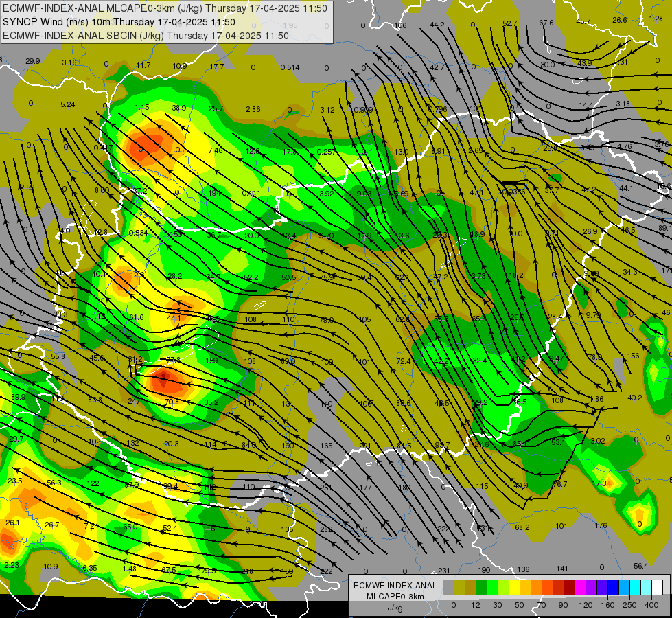The width and height of the screenshot is (672, 618).
Task: Click the 45.7 value near top right
Action: click(583, 21)
